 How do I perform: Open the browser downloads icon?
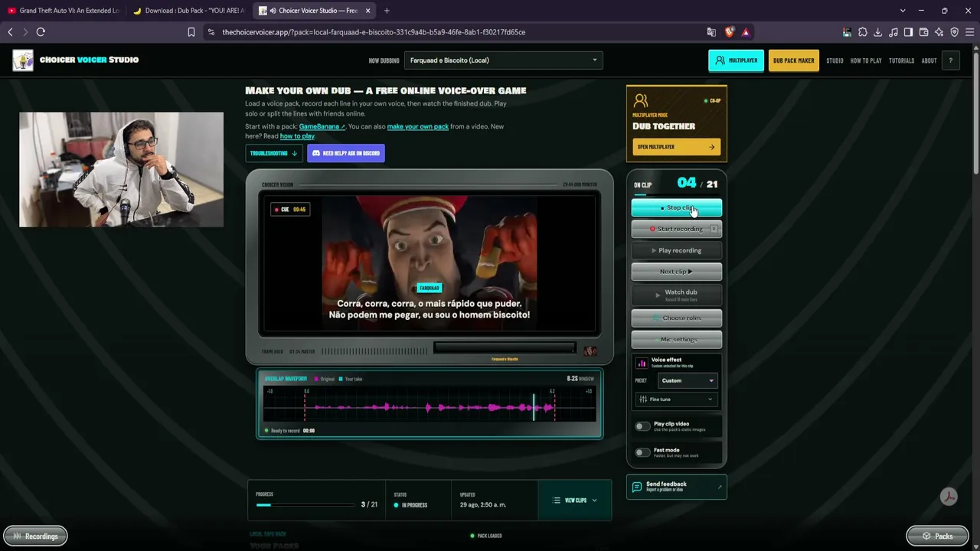[878, 32]
